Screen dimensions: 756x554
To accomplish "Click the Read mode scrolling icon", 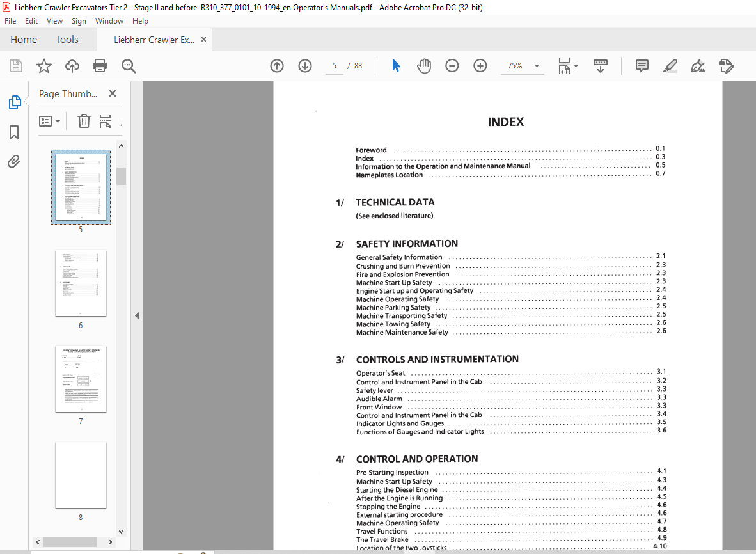I will pyautogui.click(x=601, y=66).
